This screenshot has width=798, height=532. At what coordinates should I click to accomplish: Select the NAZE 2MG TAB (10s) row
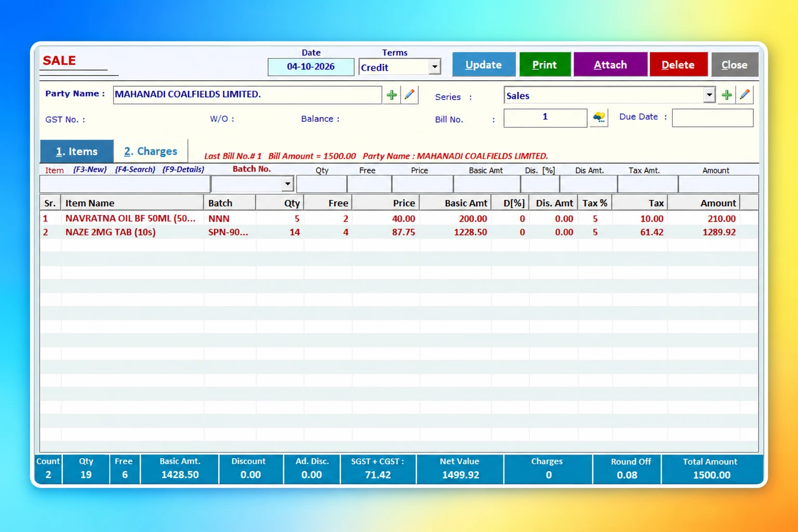click(x=398, y=232)
